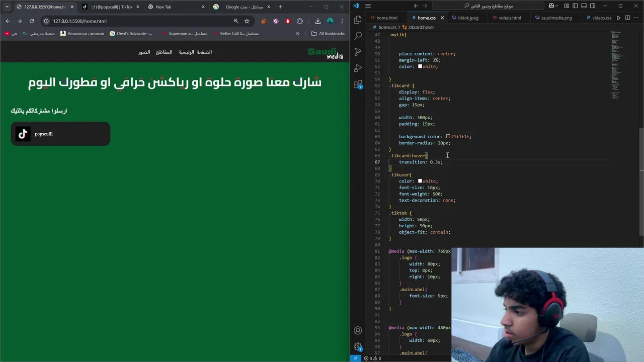Open the editor More Actions menu
The height and width of the screenshot is (362, 644).
click(636, 18)
